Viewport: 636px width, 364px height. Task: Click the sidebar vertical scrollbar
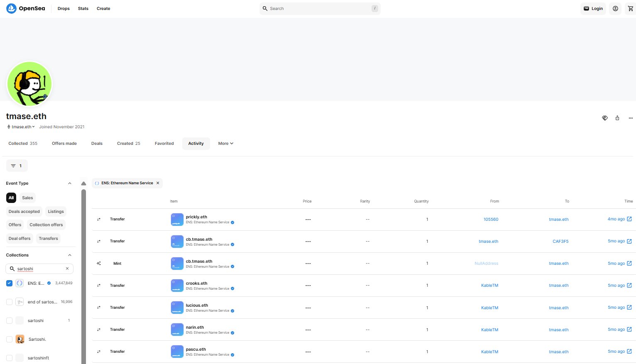click(x=83, y=276)
